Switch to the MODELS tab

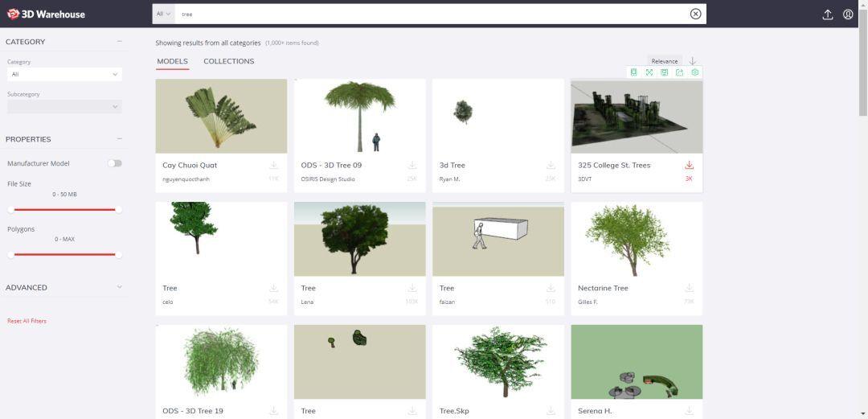point(172,61)
